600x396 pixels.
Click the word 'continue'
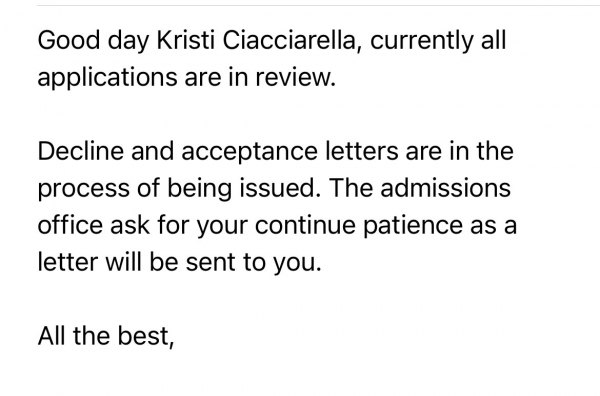[305, 225]
